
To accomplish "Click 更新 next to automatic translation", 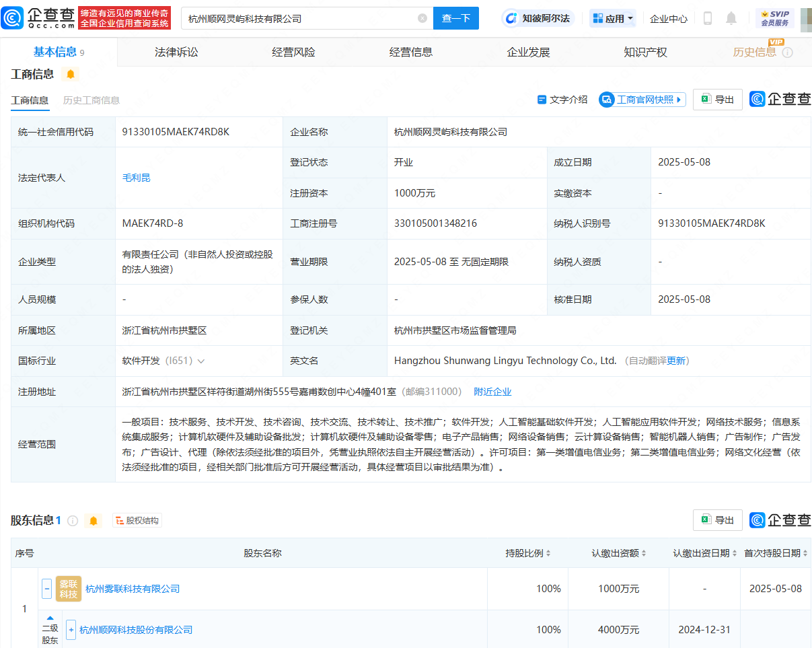I will 676,361.
